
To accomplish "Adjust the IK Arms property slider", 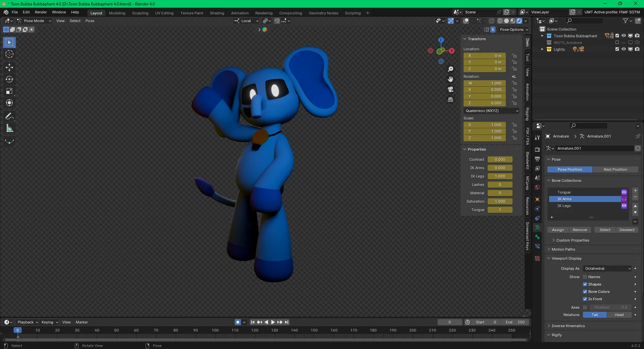I will [x=500, y=168].
